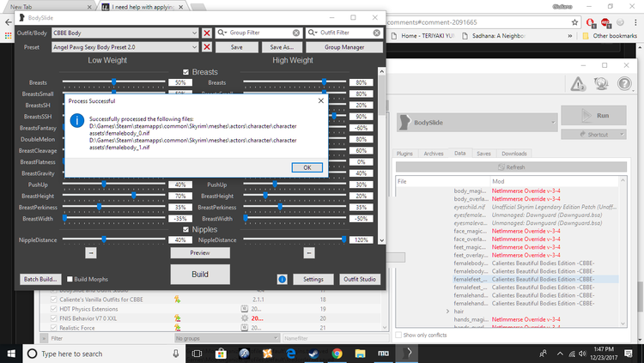Viewport: 644px width, 363px height.
Task: Click the red X beside the Preset field
Action: tap(207, 47)
